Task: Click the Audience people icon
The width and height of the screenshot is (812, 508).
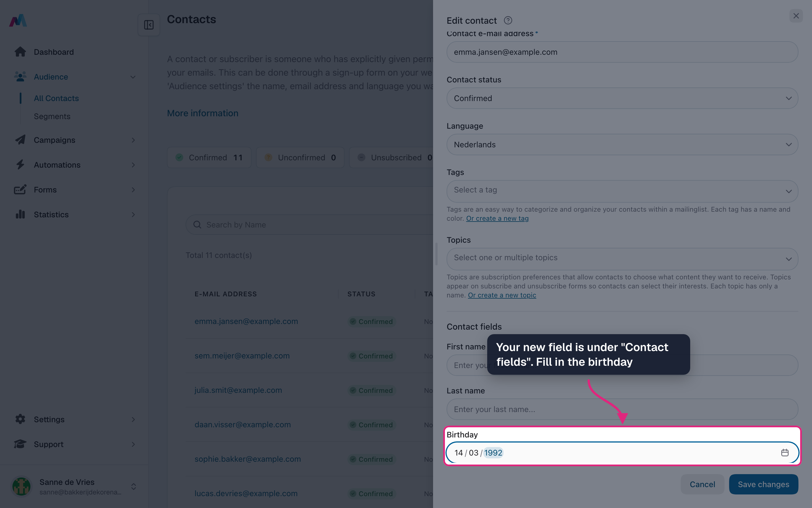Action: (20, 76)
